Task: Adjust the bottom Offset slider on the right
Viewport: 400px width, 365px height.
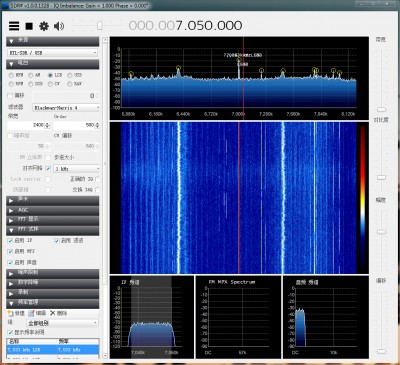Action: click(381, 351)
